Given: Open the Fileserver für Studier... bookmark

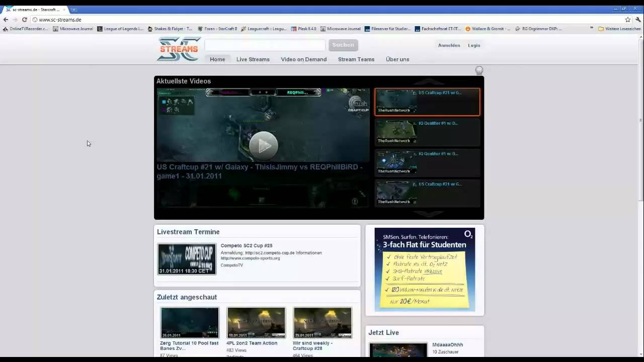Looking at the screenshot, I should pos(388,29).
